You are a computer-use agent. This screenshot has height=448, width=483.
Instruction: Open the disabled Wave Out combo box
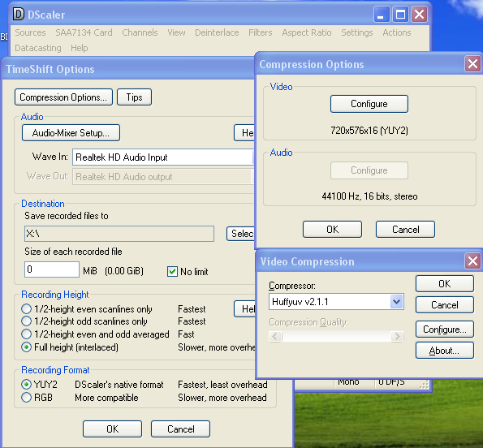pos(163,176)
